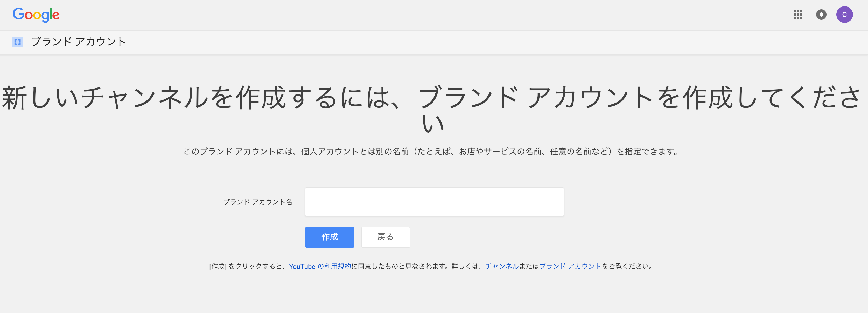Open the Google apps grid
The image size is (868, 313).
797,15
